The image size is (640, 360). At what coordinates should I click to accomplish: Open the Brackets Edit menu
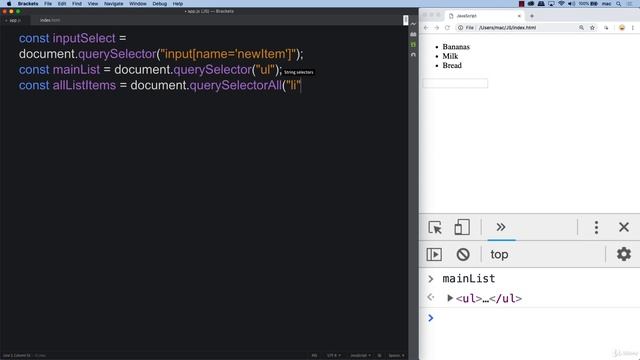(x=62, y=4)
